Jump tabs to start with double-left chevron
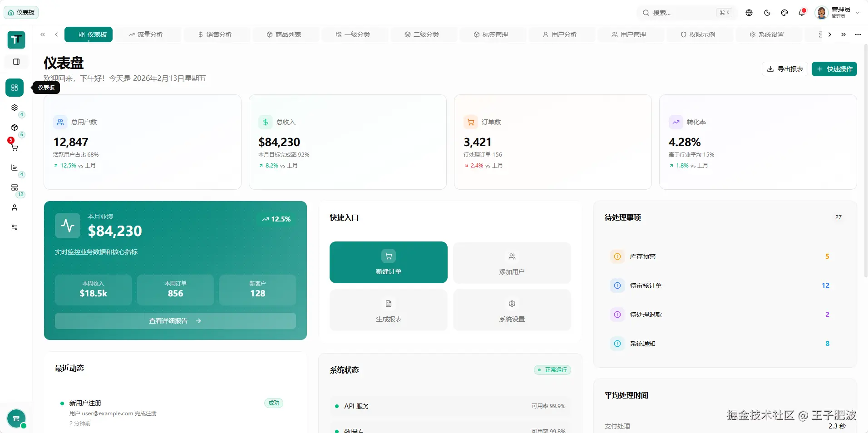 click(43, 34)
